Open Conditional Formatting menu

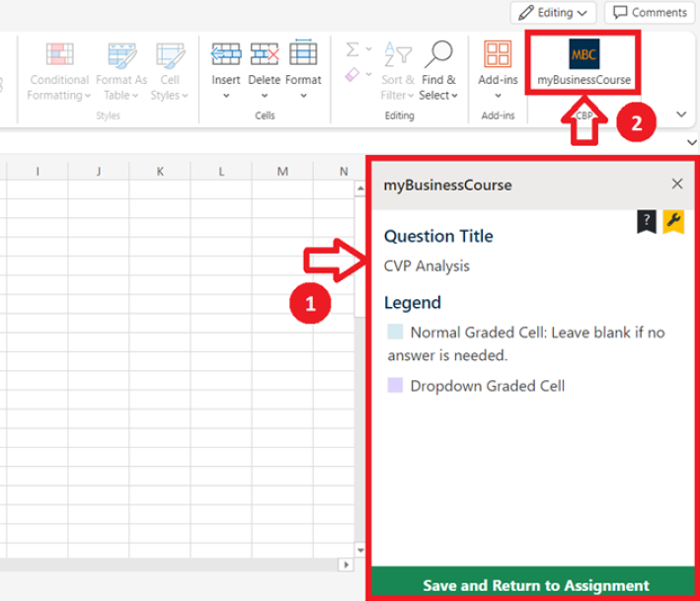click(x=59, y=71)
